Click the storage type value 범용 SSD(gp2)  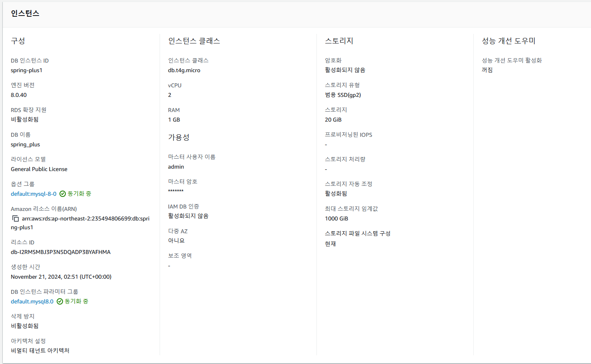[343, 95]
